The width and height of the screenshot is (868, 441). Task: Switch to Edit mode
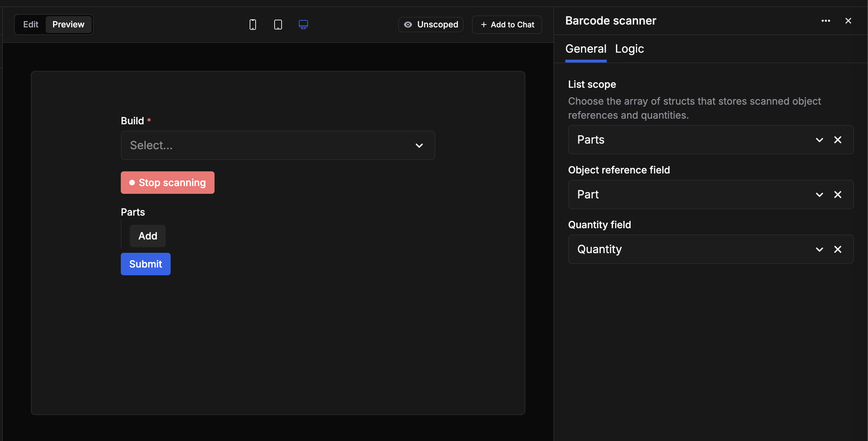pos(31,25)
